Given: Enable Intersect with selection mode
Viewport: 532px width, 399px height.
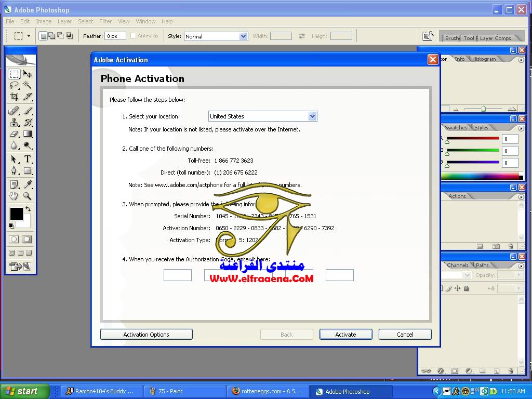Looking at the screenshot, I should pos(70,36).
